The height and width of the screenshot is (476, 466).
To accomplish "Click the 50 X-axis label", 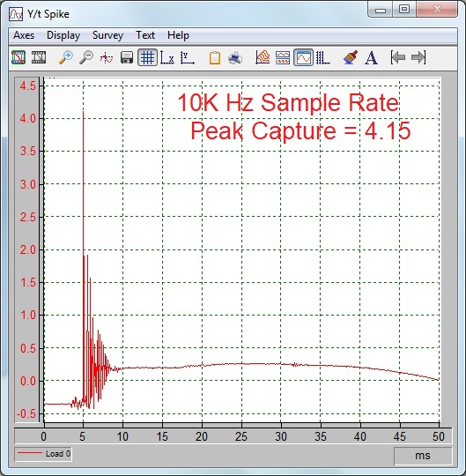I will pos(439,436).
